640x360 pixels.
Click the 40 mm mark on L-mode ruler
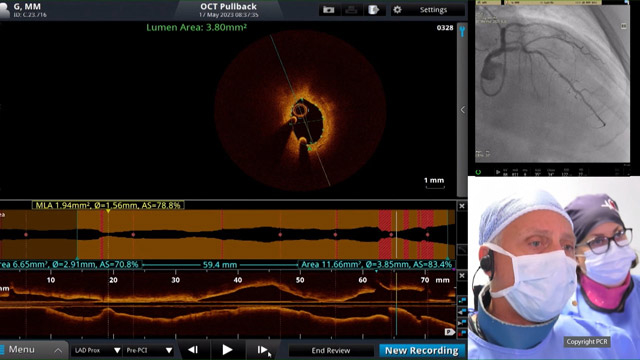click(238, 280)
